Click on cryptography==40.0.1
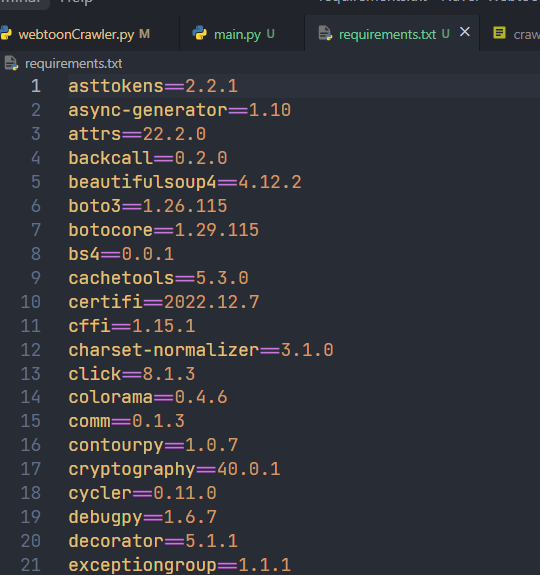 pyautogui.click(x=175, y=469)
